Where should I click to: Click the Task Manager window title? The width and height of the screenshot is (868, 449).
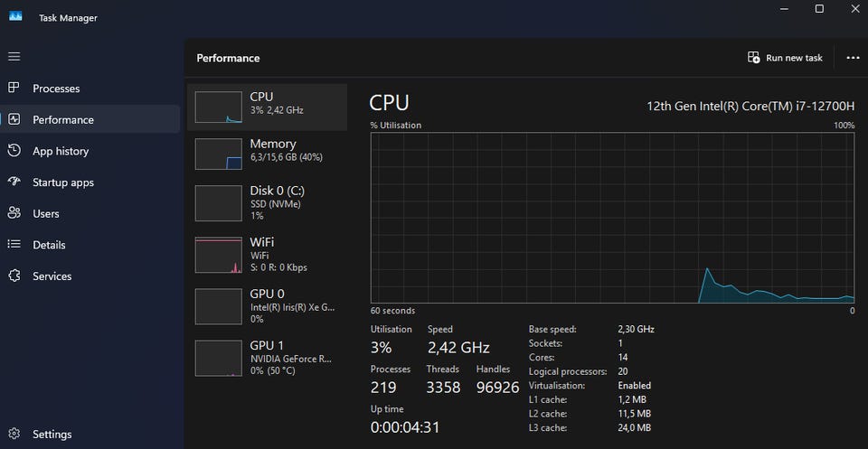coord(68,18)
